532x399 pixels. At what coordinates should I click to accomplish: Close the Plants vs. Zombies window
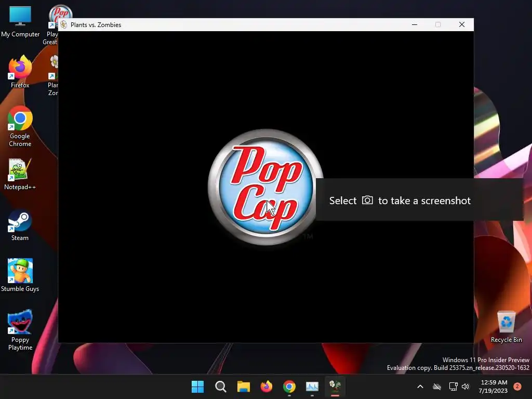point(462,24)
